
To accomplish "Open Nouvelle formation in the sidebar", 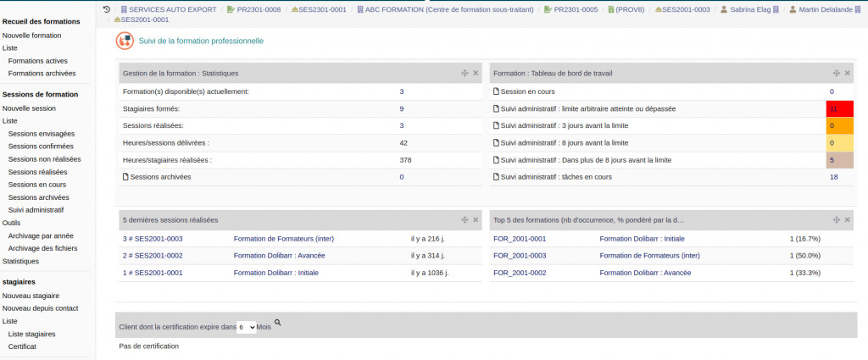I will [31, 36].
